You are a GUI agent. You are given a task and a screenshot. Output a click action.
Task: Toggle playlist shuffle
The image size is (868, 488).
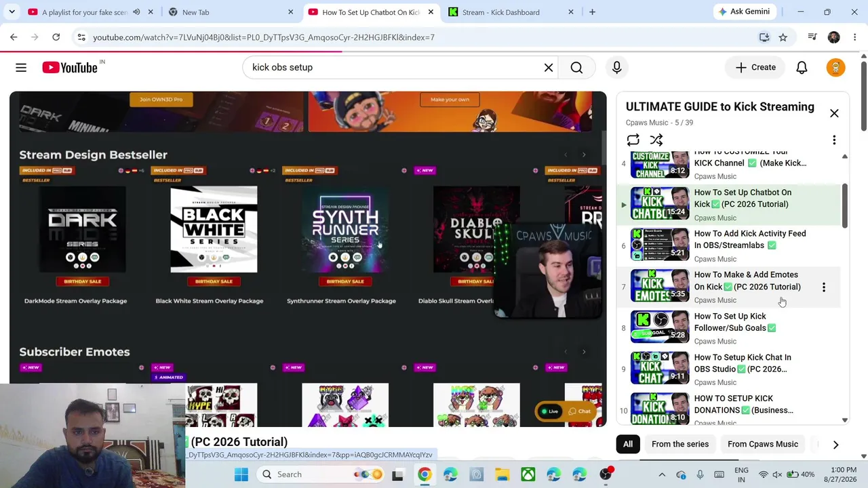(x=656, y=140)
